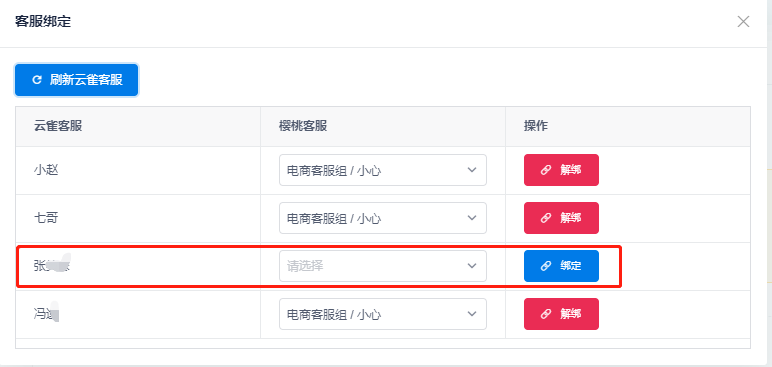This screenshot has width=772, height=367.
Task: Click the 云雀客服 column header
Action: pyautogui.click(x=58, y=126)
